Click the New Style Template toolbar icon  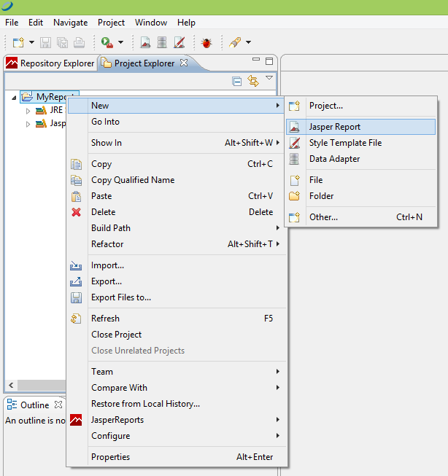179,42
